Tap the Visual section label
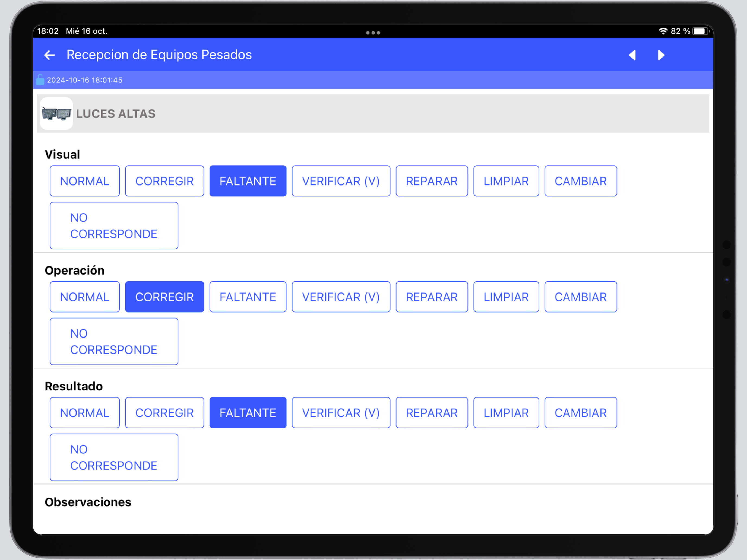Viewport: 747px width, 560px height. click(x=62, y=154)
